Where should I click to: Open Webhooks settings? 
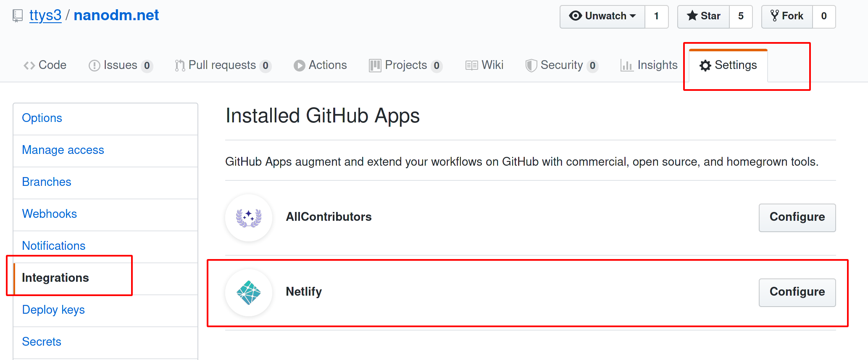(105, 215)
